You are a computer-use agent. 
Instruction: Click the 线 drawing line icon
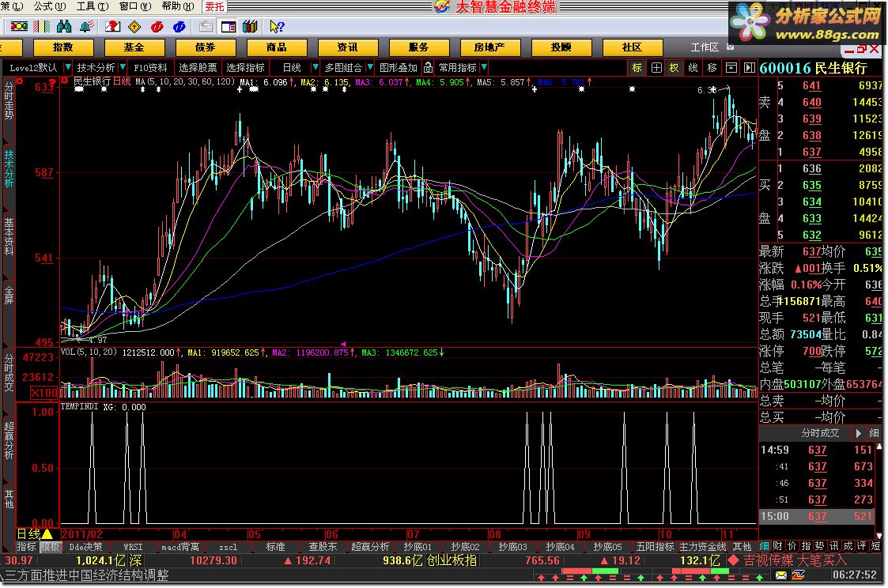(693, 68)
